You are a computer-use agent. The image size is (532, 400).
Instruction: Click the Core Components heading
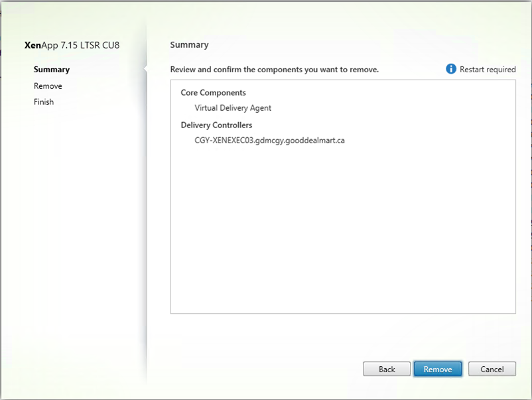click(213, 93)
